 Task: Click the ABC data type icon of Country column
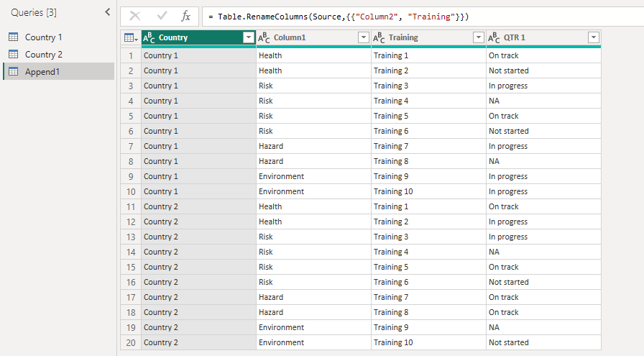(x=149, y=38)
